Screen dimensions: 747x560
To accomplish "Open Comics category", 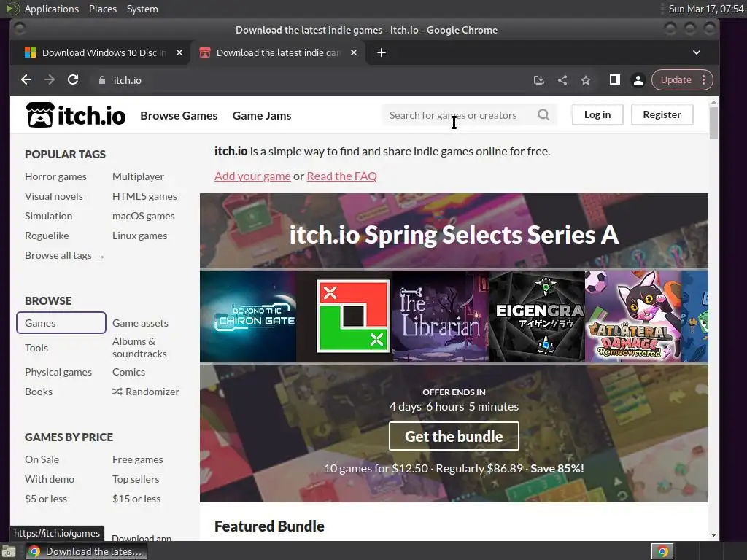I will click(x=128, y=373).
